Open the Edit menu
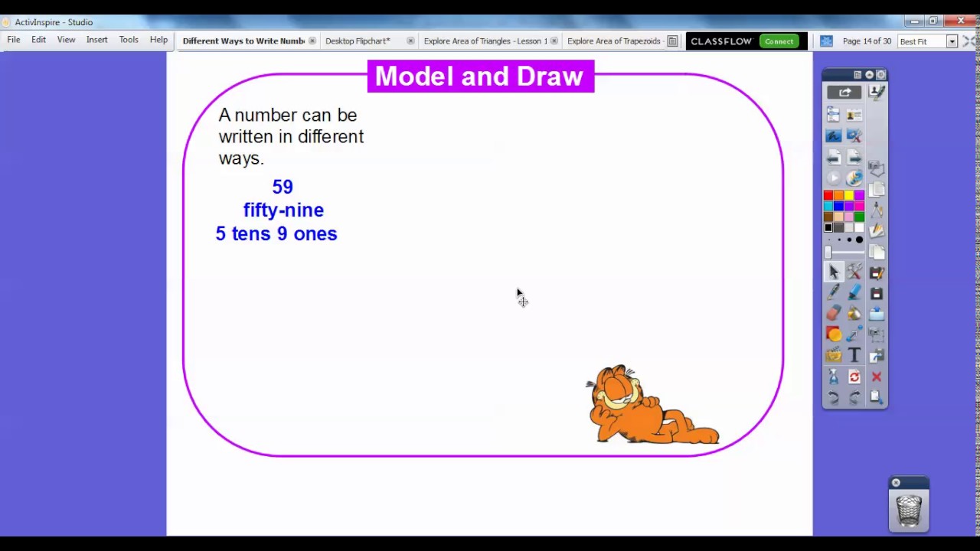This screenshot has height=551, width=980. [x=38, y=40]
